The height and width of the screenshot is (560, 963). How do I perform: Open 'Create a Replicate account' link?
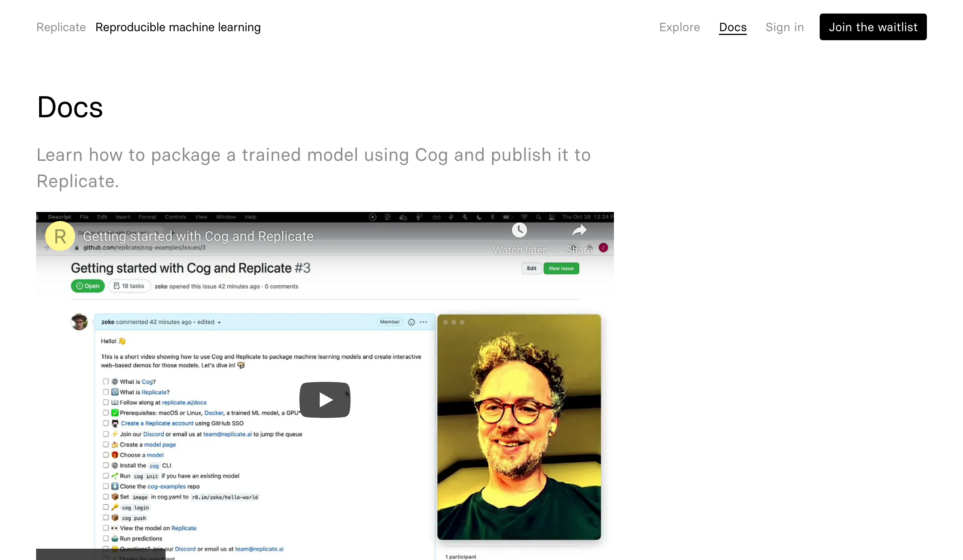tap(157, 423)
